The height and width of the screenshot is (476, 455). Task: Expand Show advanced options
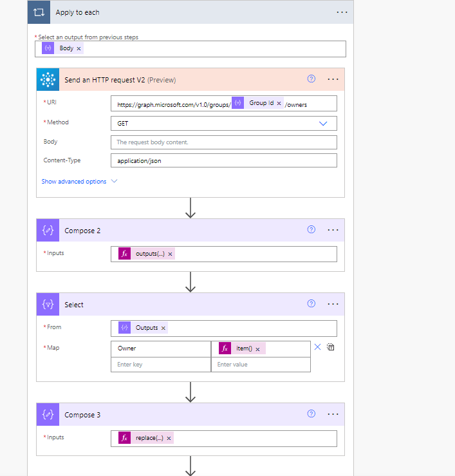tap(74, 182)
